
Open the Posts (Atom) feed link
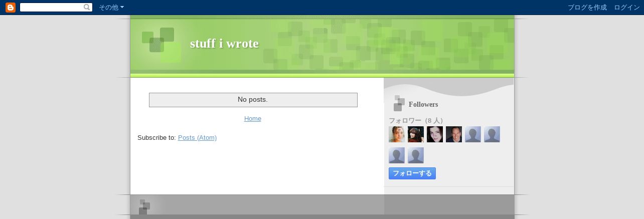pos(197,137)
